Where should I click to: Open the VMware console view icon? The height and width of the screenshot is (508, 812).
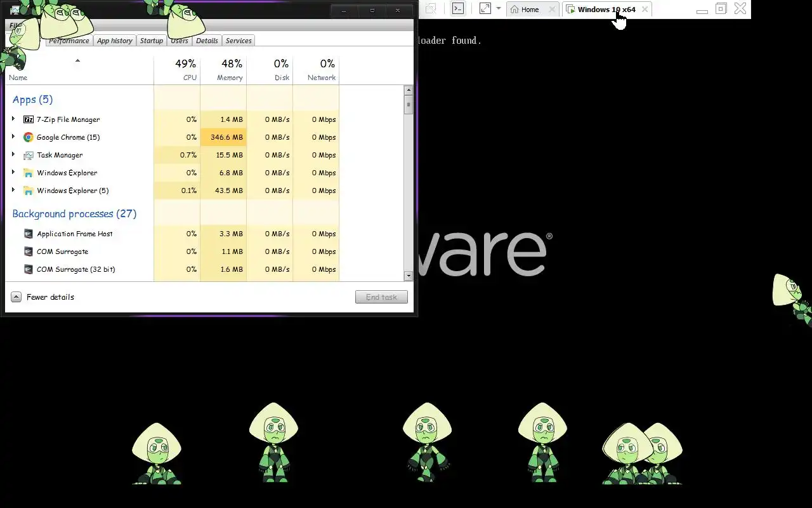[457, 9]
